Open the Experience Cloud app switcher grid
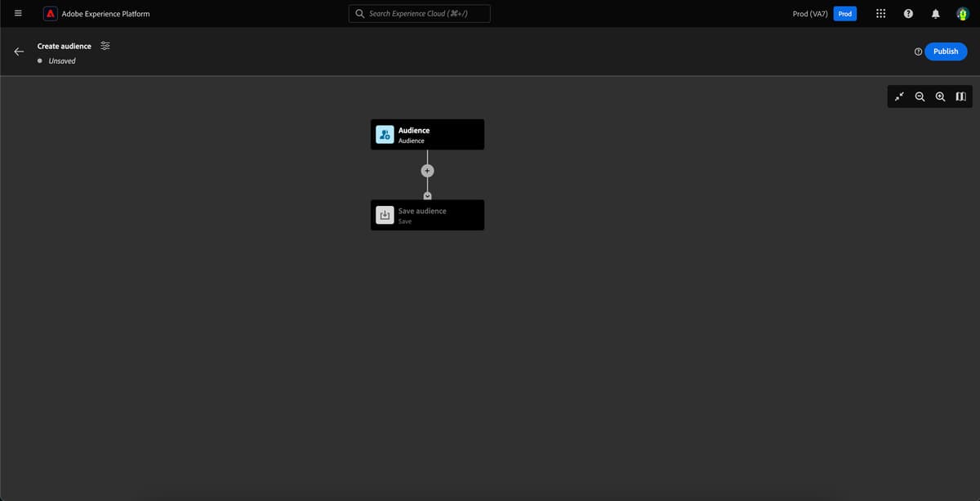This screenshot has height=501, width=980. (880, 13)
